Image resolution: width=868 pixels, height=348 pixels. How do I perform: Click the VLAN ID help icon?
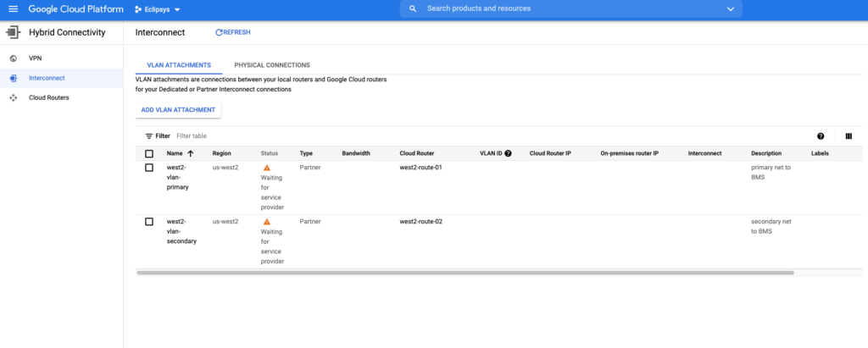[508, 153]
